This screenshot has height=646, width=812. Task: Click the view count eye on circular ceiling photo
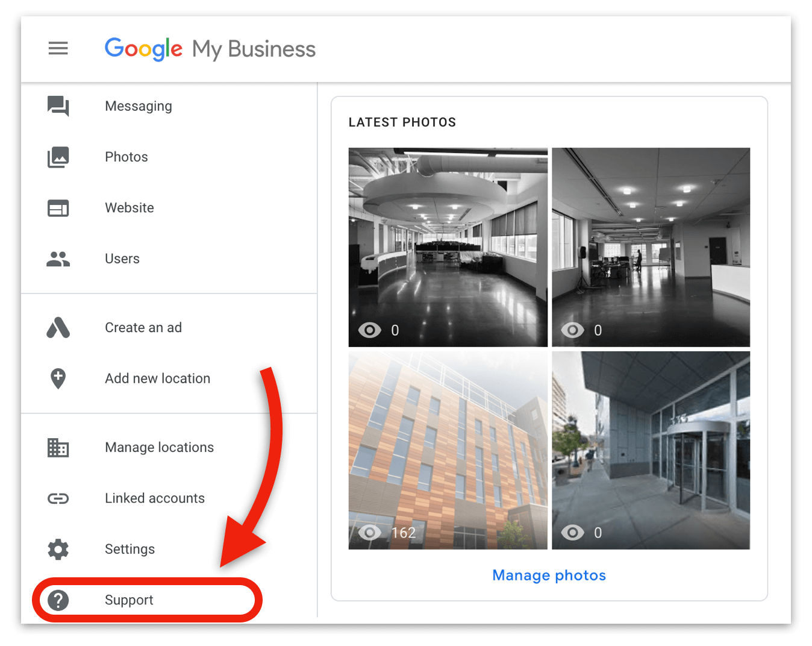(370, 330)
